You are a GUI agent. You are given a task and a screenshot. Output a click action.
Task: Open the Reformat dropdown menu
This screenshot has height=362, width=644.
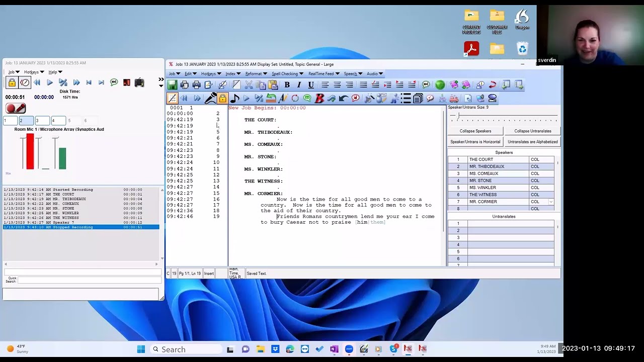tap(256, 74)
